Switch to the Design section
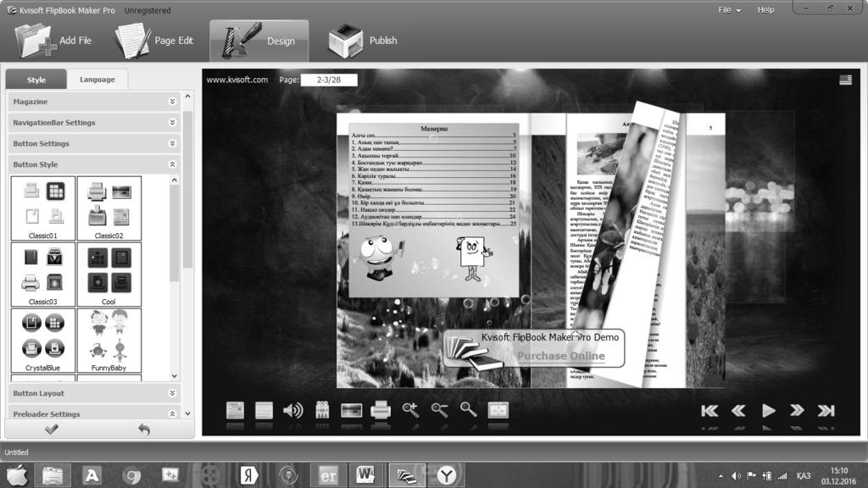Screen dimensions: 868x488 tap(259, 41)
